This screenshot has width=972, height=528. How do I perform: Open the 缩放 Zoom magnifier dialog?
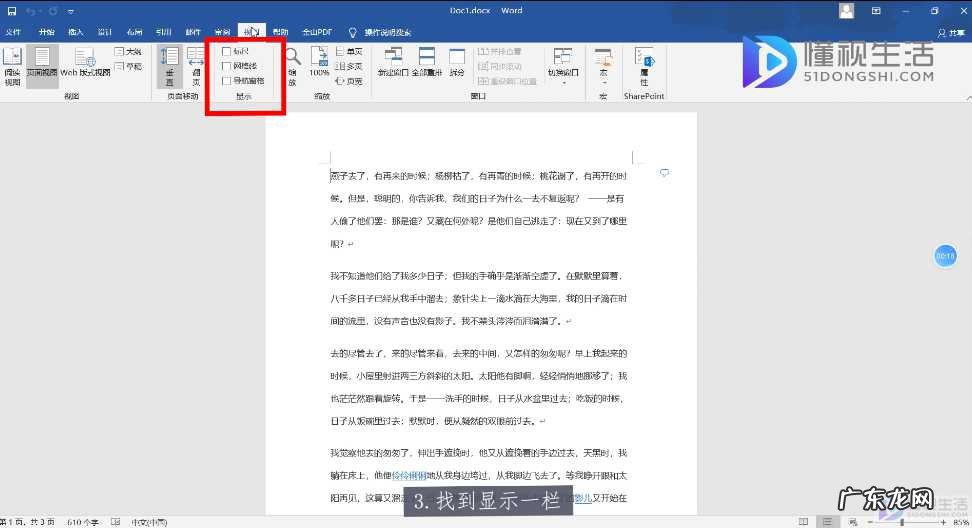293,66
